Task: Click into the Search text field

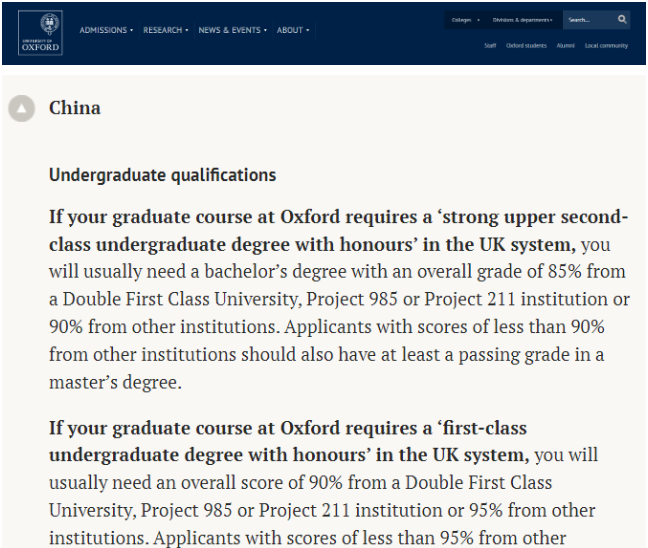Action: (x=589, y=20)
